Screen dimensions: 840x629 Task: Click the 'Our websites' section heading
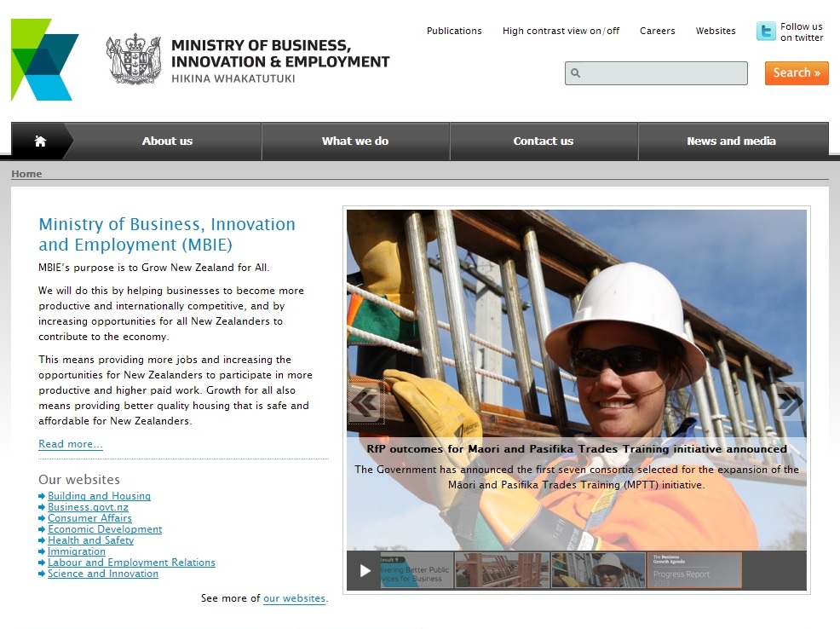pyautogui.click(x=79, y=480)
